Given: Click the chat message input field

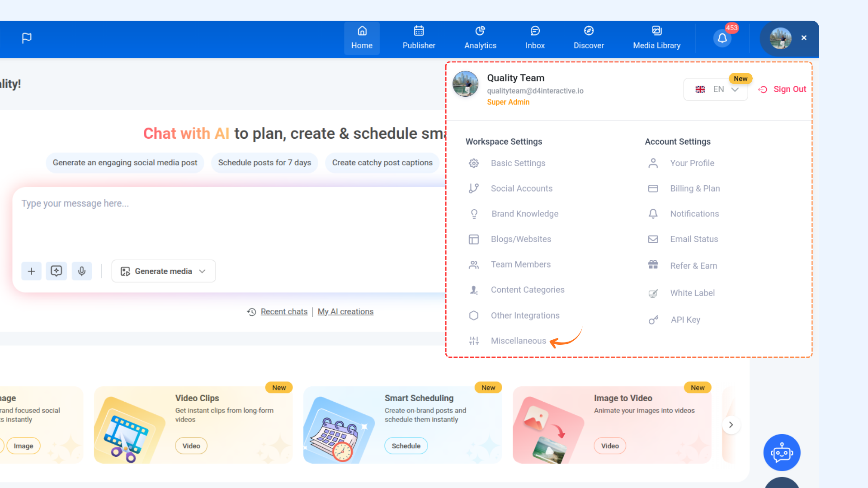Looking at the screenshot, I should click(226, 221).
